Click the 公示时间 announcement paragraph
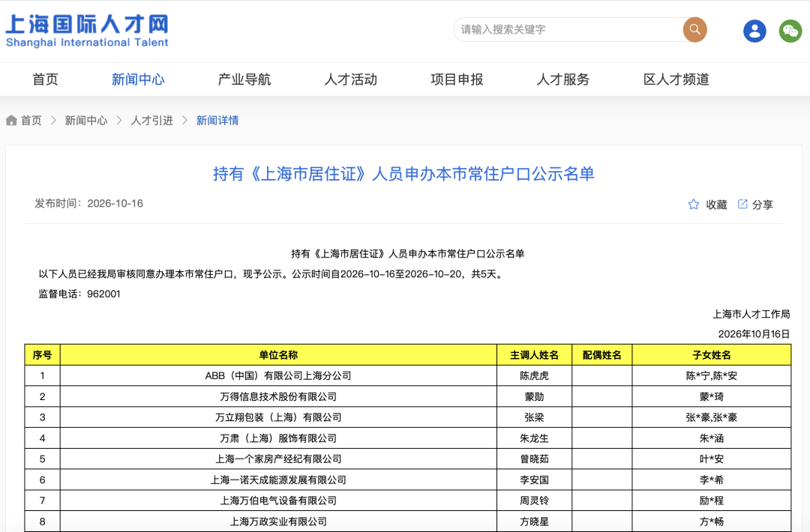 [271, 274]
